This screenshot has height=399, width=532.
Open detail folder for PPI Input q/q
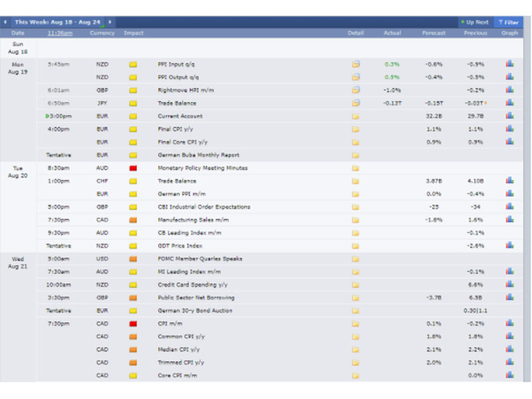pos(355,64)
